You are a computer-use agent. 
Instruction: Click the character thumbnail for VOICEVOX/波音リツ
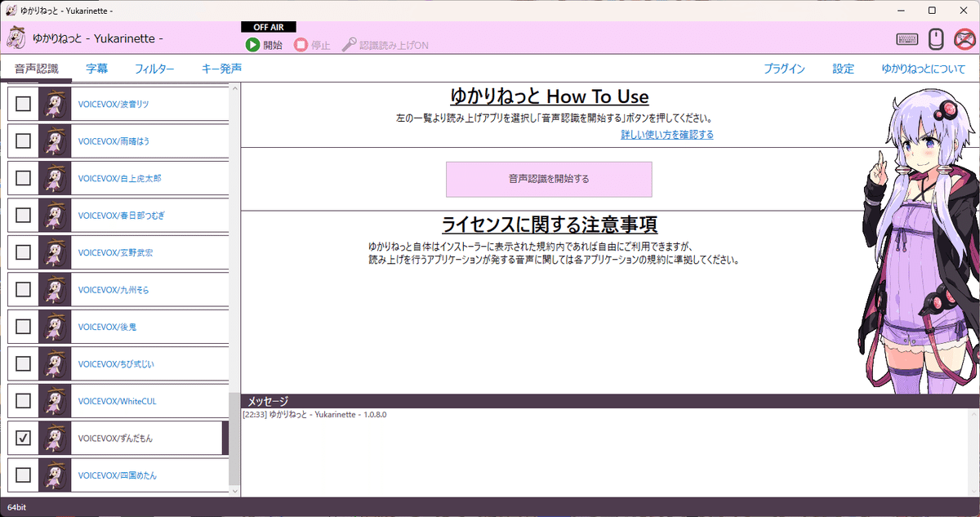(x=56, y=104)
